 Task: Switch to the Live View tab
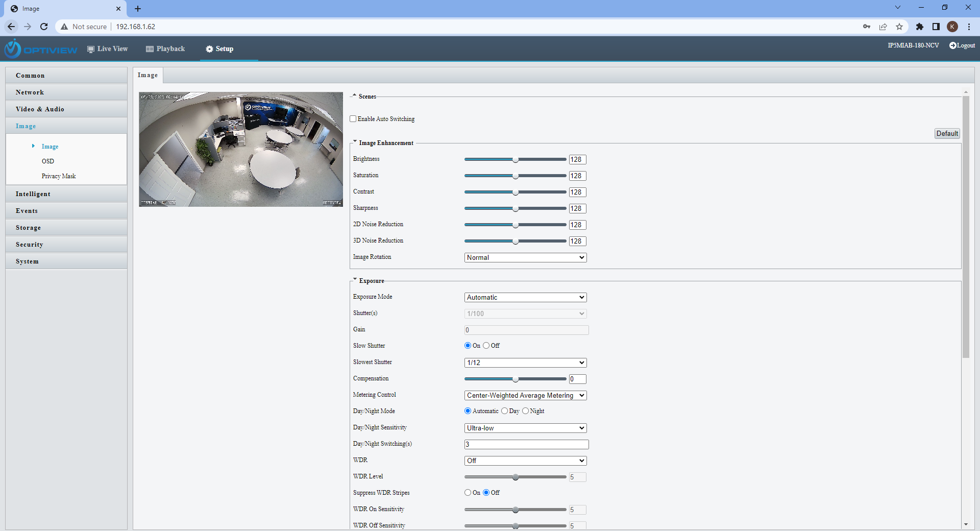pos(108,49)
